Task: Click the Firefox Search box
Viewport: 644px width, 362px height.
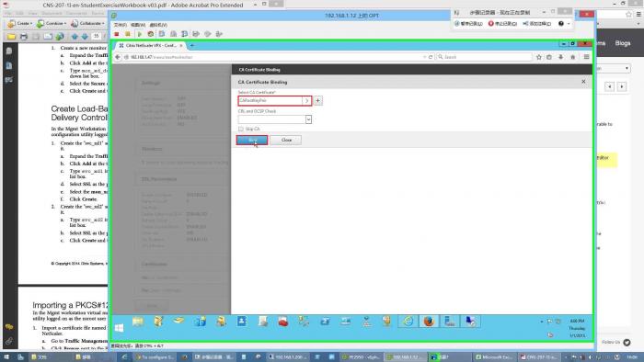Action: 484,57
